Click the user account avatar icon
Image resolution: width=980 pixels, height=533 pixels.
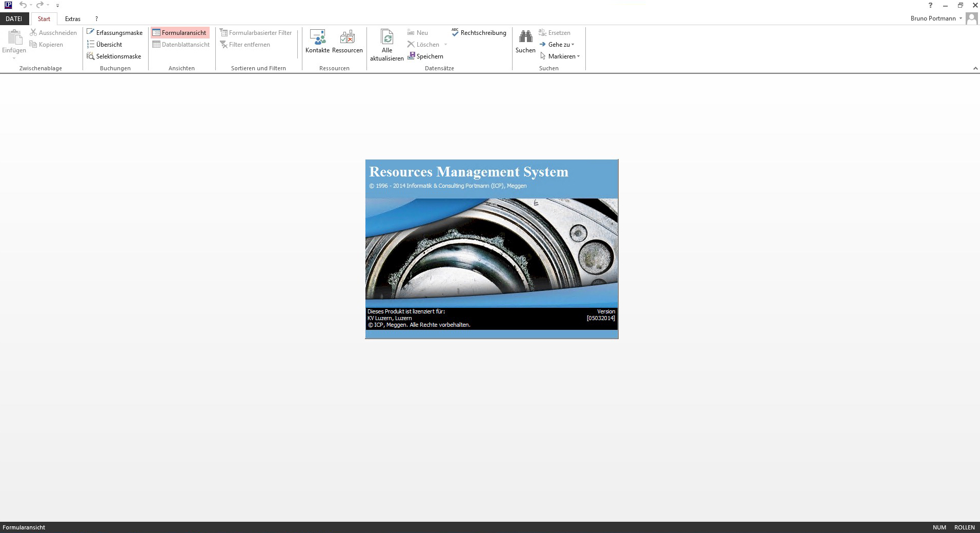click(971, 18)
